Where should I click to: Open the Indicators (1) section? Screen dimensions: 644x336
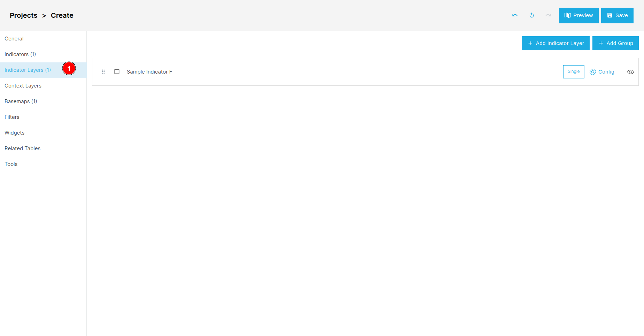(43, 54)
